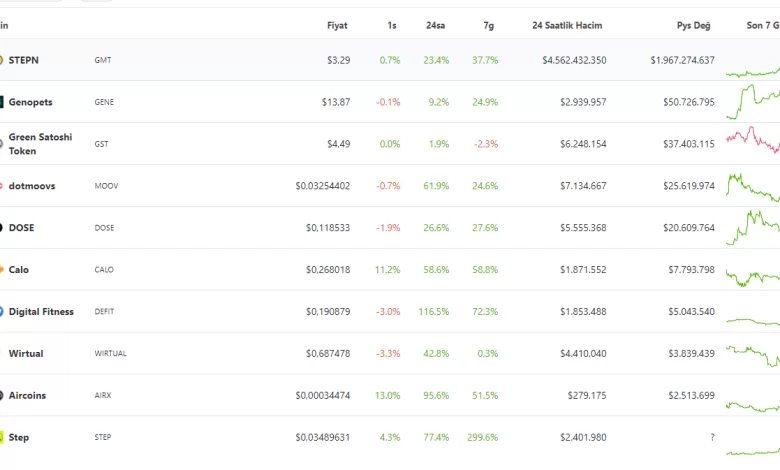The width and height of the screenshot is (780, 470).
Task: Open the Wirtual coin name link
Action: point(26,354)
